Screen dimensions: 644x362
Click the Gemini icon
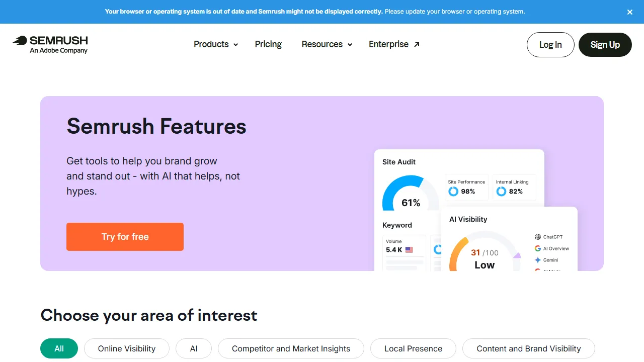coord(538,260)
